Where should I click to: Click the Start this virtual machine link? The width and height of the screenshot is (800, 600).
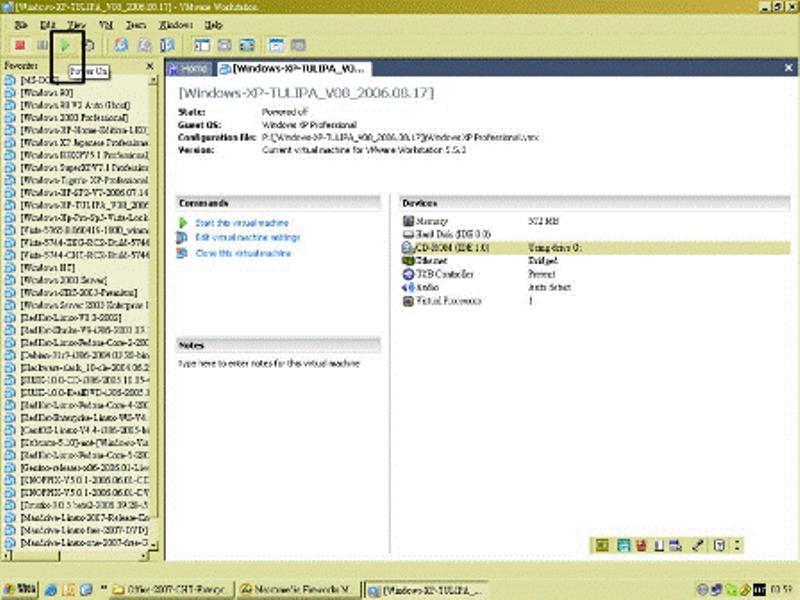242,223
